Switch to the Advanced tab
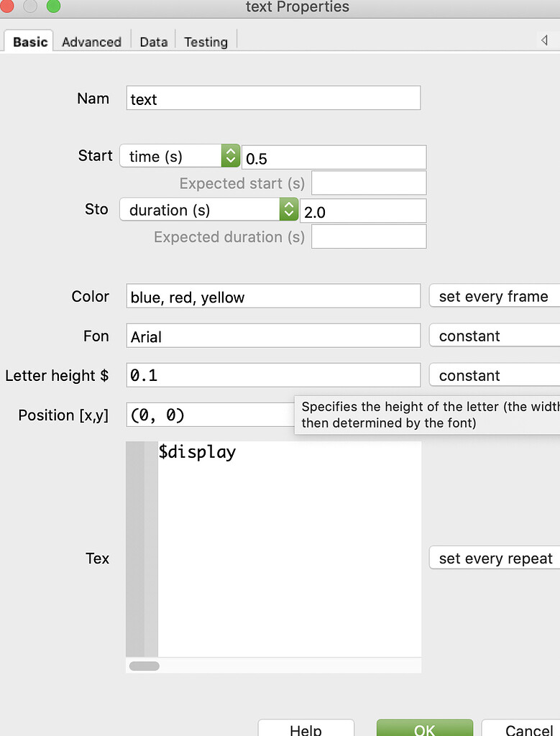The image size is (560, 736). pyautogui.click(x=91, y=42)
